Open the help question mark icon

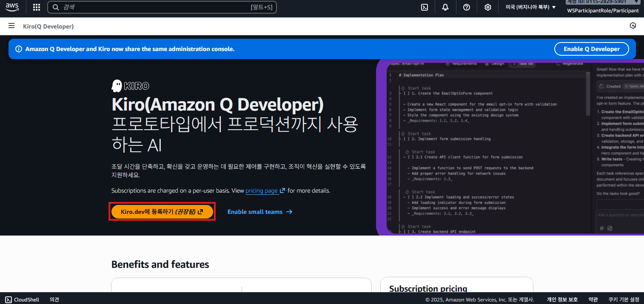coord(467,7)
